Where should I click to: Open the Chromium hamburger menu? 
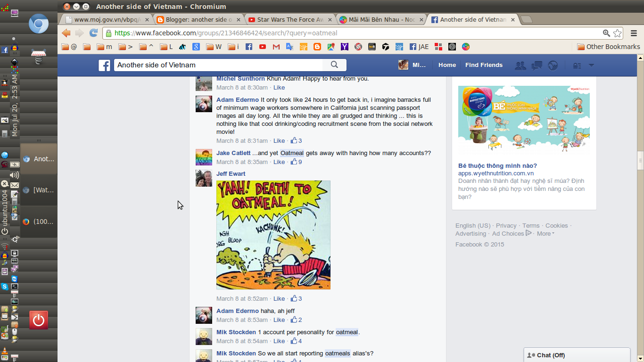pos(634,33)
